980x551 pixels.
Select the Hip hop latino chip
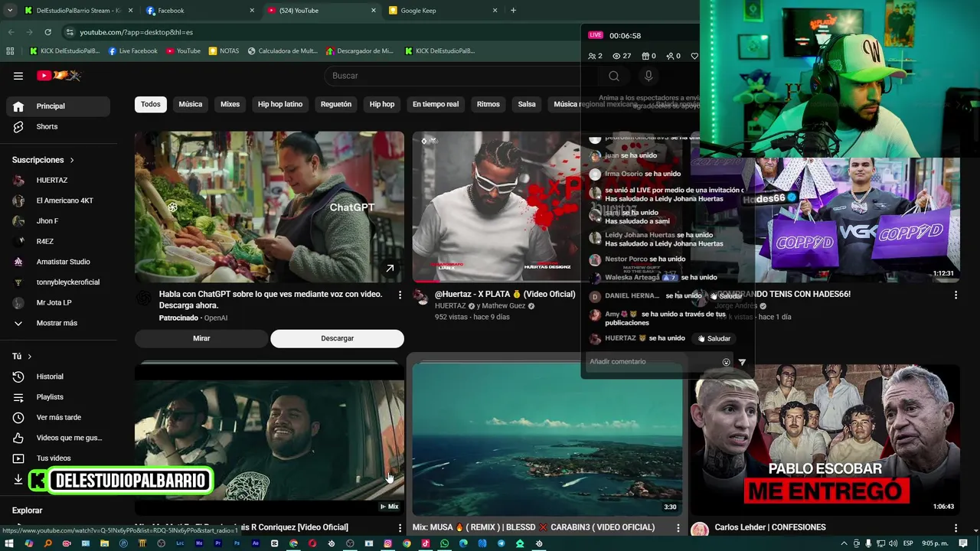(x=280, y=104)
